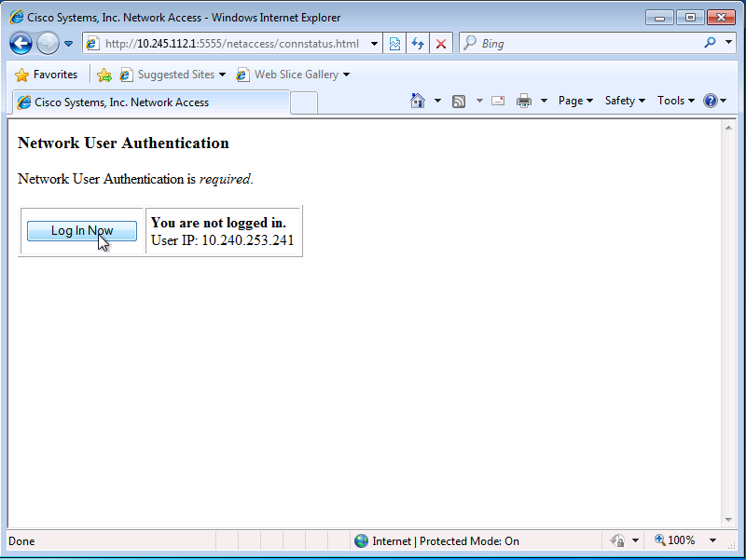
Task: Click the Read Mail icon
Action: point(498,101)
